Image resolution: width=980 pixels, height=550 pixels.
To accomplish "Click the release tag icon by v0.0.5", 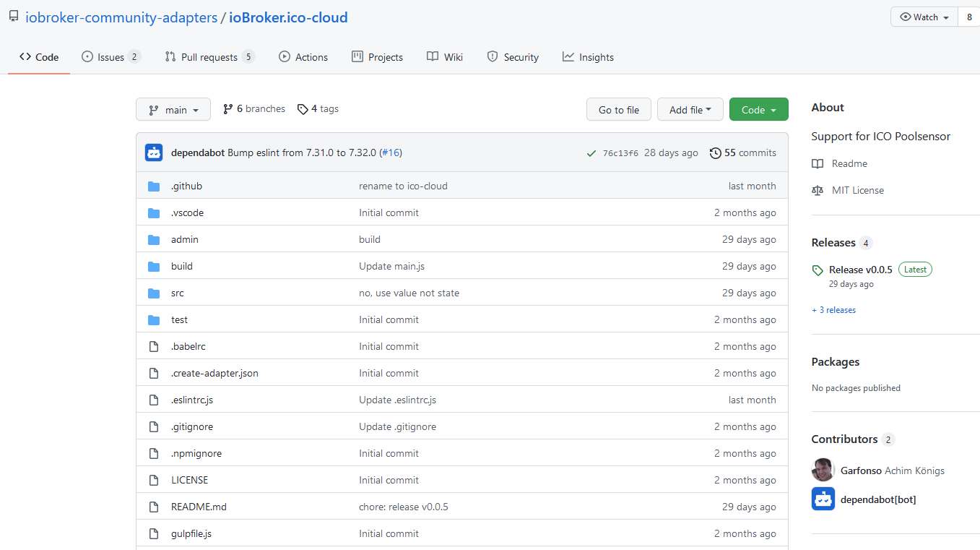I will click(818, 270).
